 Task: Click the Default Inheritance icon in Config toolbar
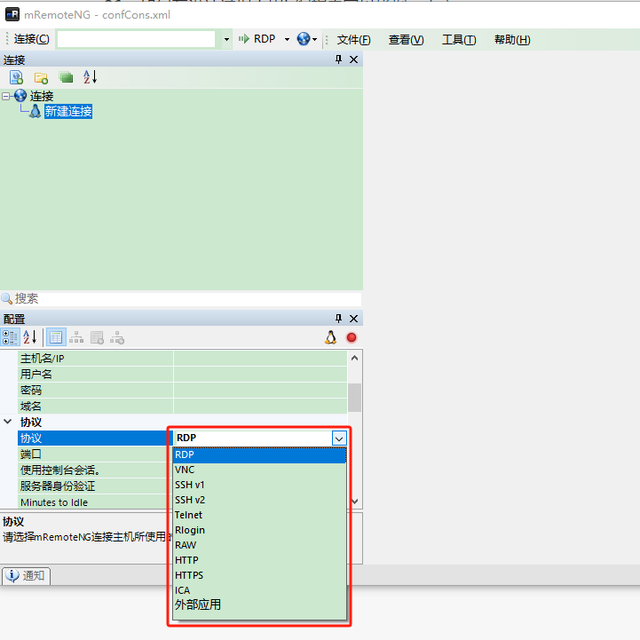point(118,338)
